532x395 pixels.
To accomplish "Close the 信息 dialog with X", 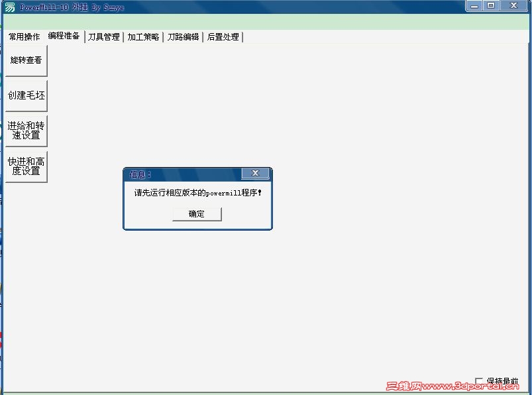I will tap(256, 173).
